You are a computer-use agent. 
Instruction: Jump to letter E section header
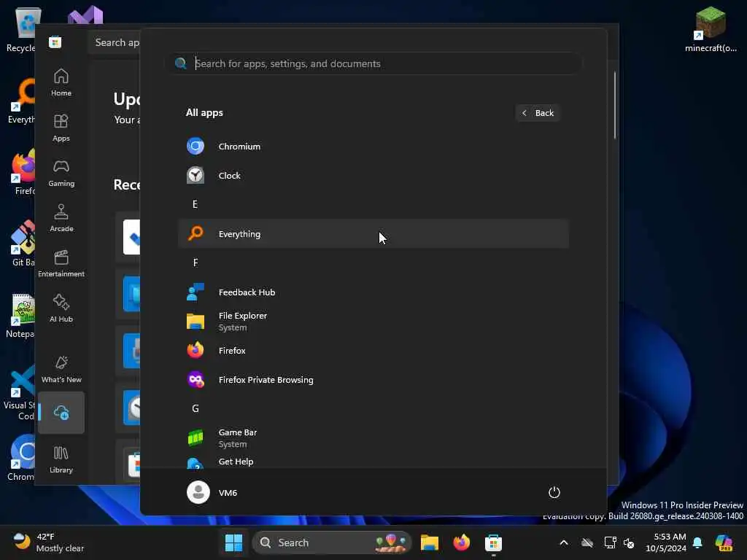(x=195, y=204)
